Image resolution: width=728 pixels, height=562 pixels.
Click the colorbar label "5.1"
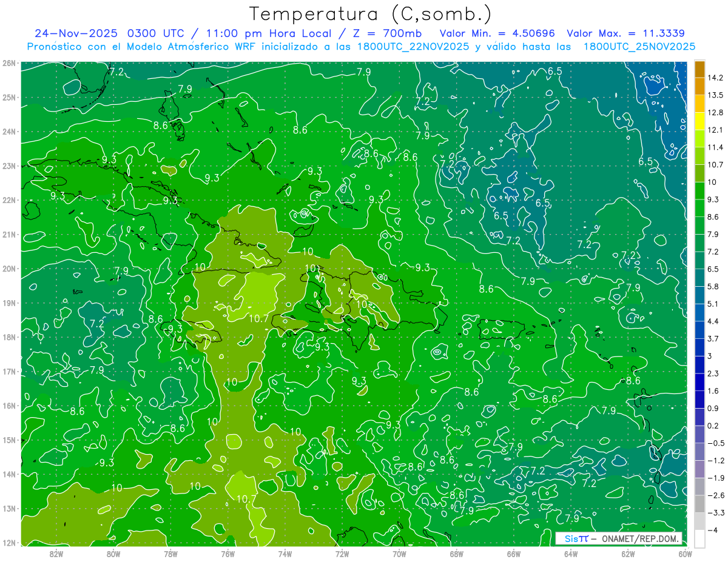(713, 304)
